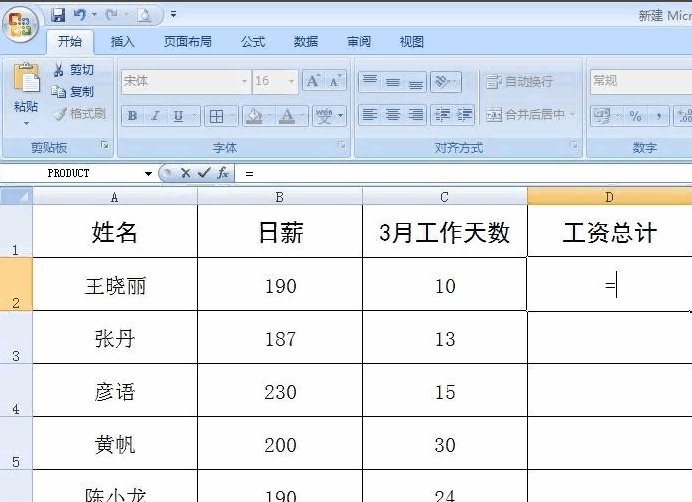692x502 pixels.
Task: Open the 公式 ribbon tab
Action: [x=253, y=42]
